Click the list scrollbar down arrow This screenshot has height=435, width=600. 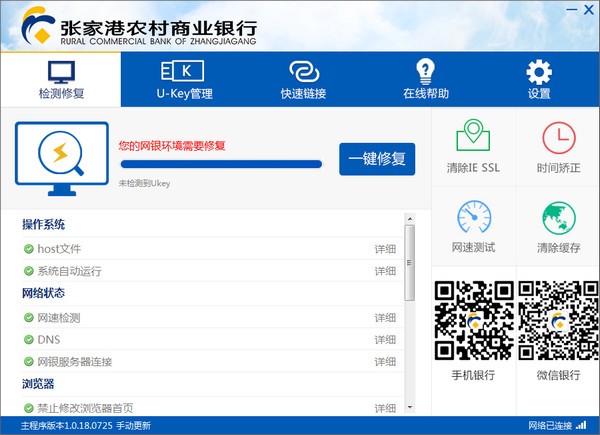[x=410, y=407]
